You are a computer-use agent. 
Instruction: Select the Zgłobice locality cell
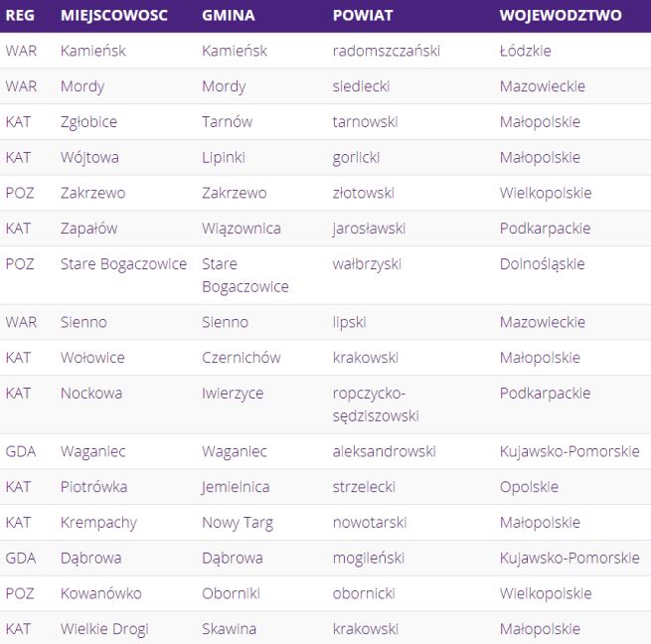88,122
